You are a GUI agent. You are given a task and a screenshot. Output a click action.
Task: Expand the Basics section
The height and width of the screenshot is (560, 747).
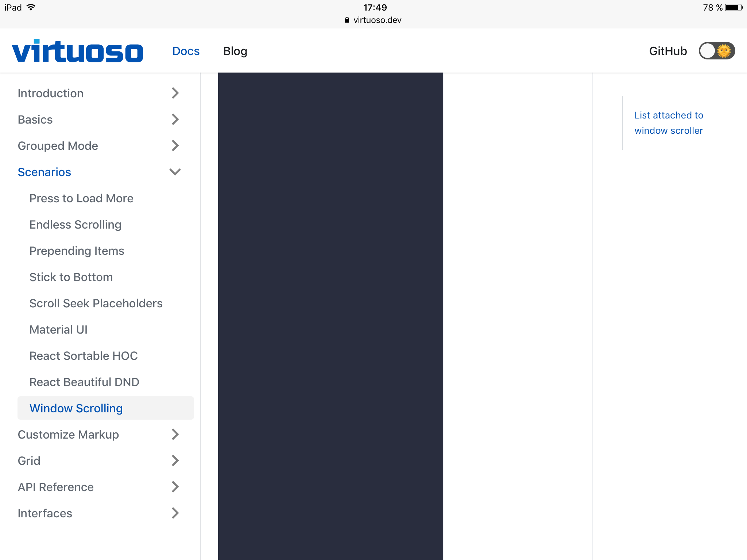[x=35, y=119]
